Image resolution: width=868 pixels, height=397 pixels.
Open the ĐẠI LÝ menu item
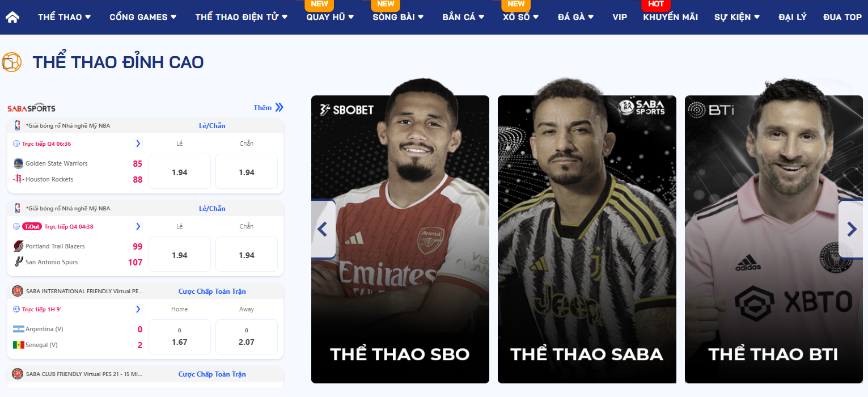(793, 17)
